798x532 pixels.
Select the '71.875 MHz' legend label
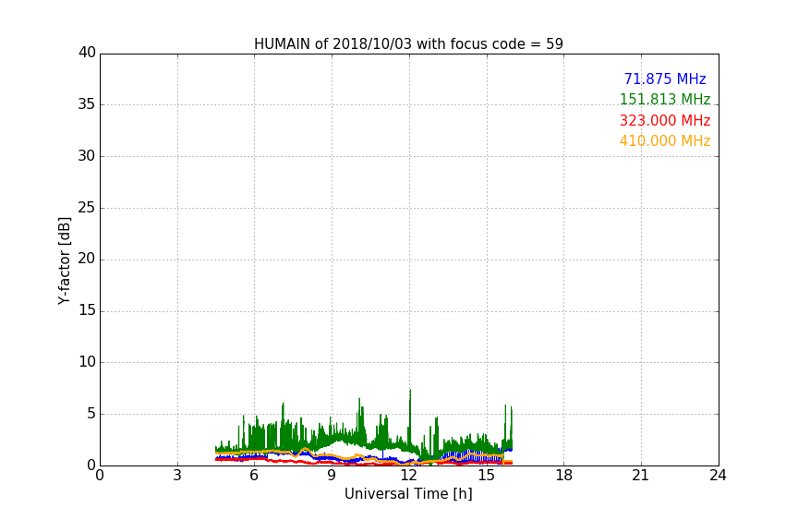coord(665,79)
